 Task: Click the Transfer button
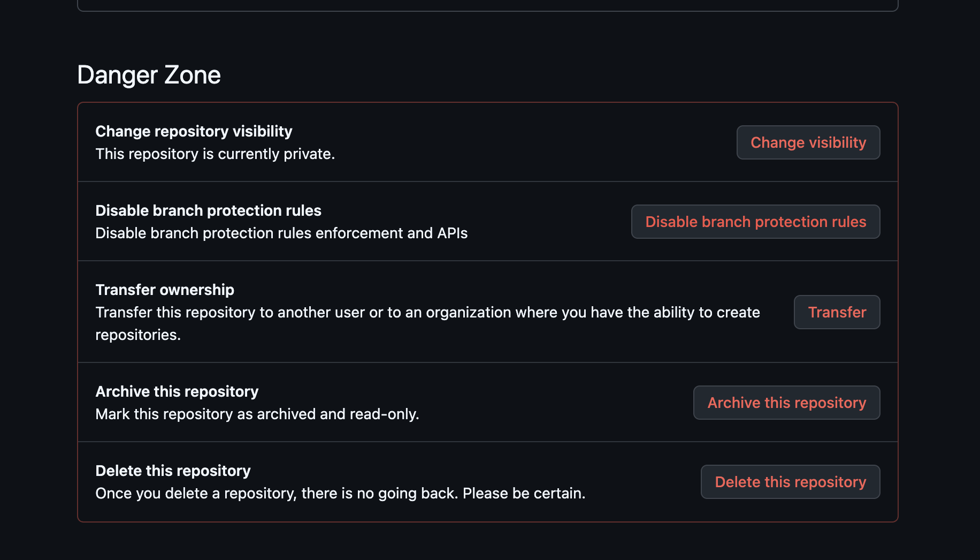[x=837, y=312]
